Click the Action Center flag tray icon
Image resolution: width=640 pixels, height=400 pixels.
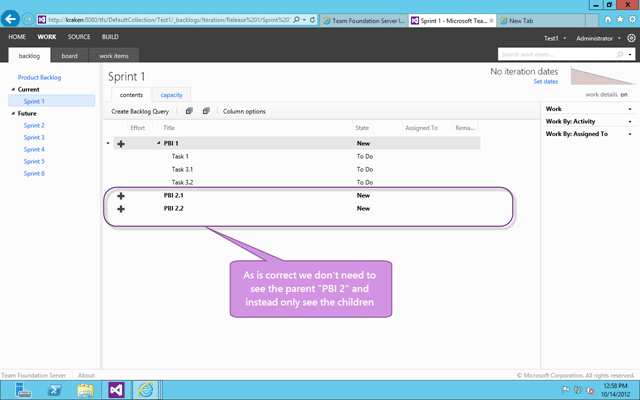(x=566, y=390)
